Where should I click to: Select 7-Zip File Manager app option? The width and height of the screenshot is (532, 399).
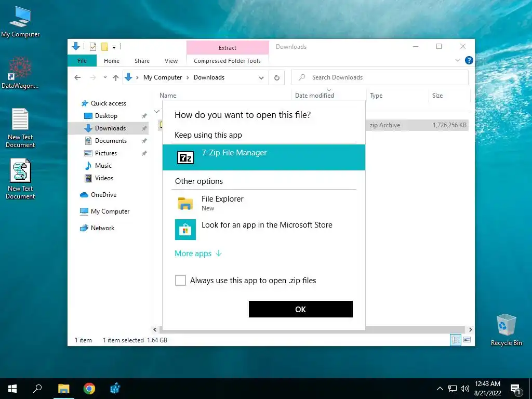(263, 157)
